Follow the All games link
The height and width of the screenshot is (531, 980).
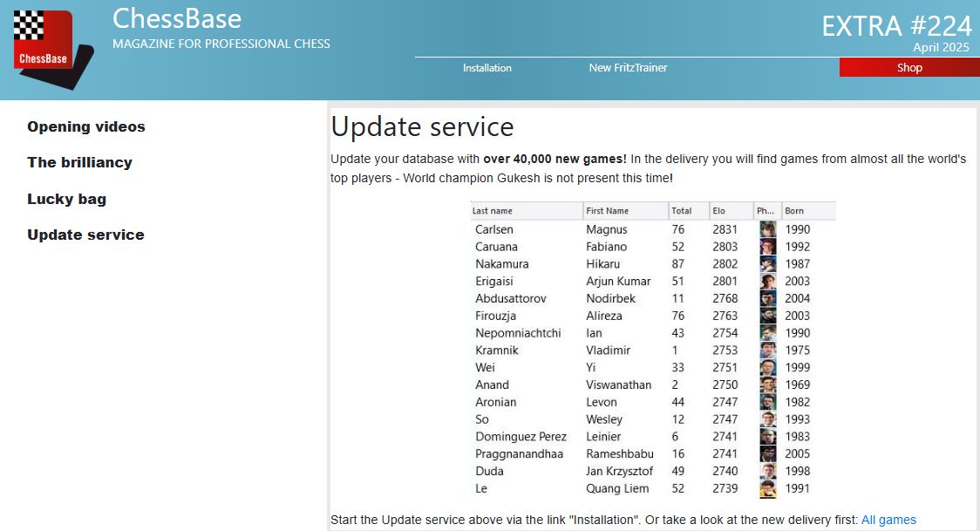[x=888, y=521]
